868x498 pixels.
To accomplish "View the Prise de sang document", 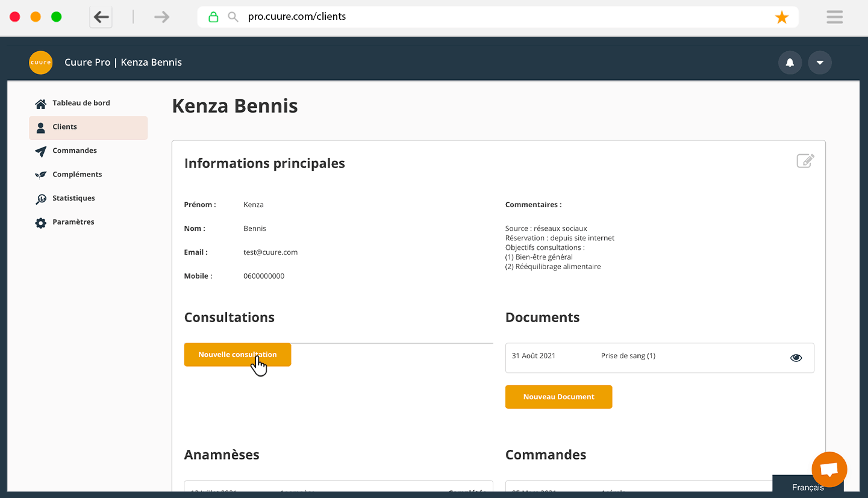I will click(796, 358).
